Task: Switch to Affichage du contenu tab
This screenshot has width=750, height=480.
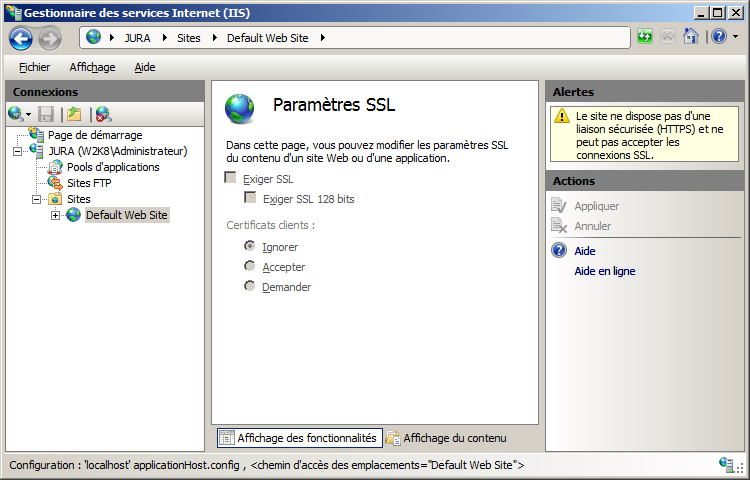Action: point(447,438)
